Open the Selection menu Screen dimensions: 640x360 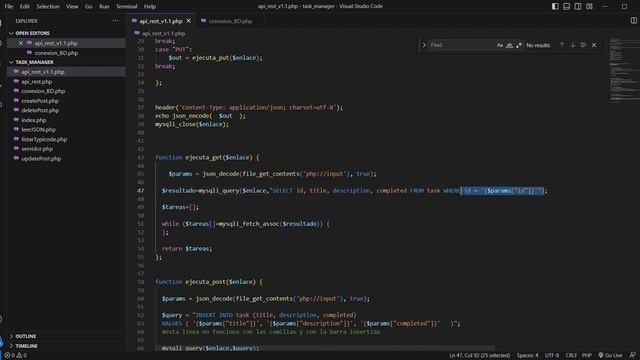tap(48, 6)
